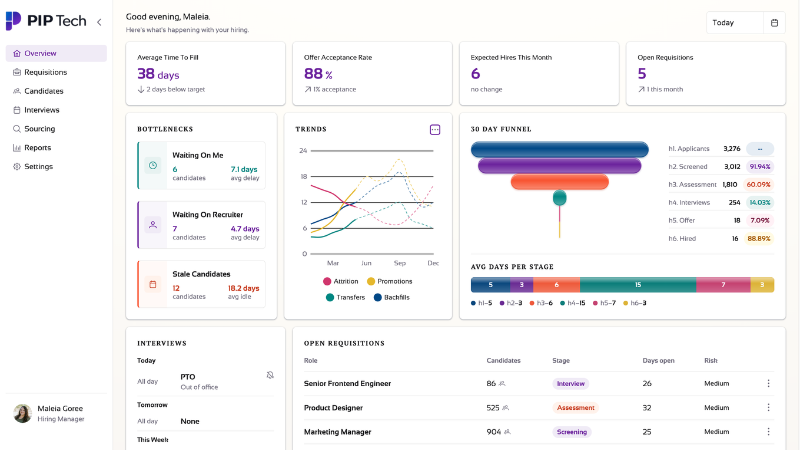Open the Settings gear in sidebar

point(17,166)
